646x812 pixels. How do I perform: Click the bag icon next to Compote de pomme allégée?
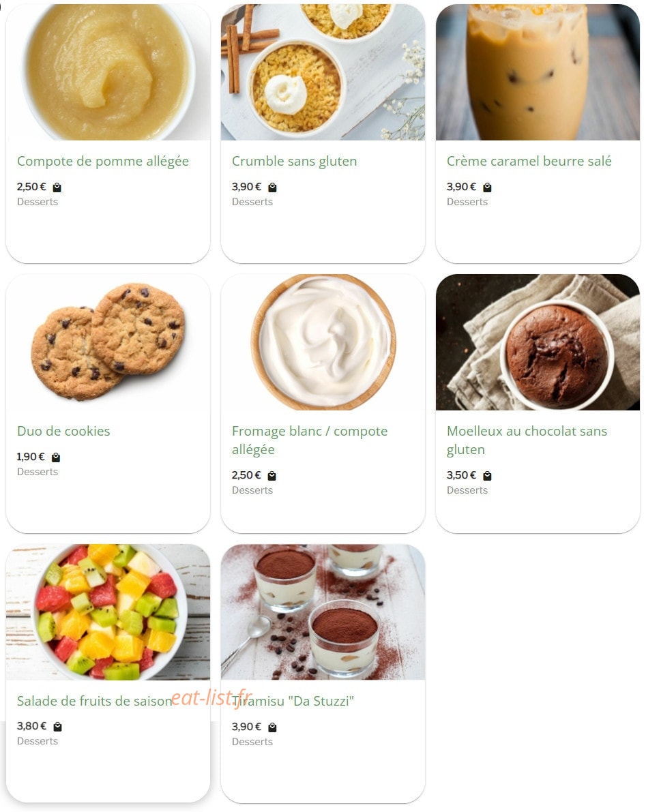coord(57,187)
